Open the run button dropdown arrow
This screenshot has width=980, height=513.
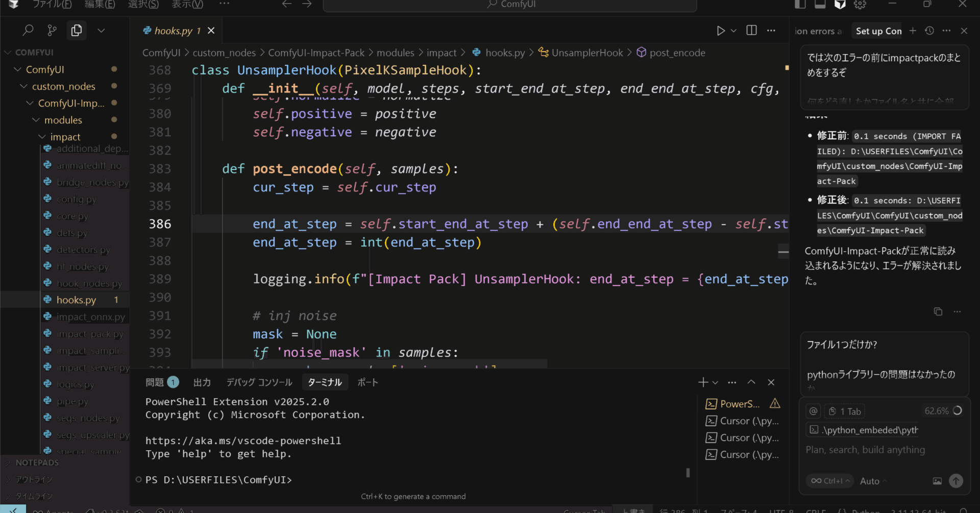pos(733,30)
